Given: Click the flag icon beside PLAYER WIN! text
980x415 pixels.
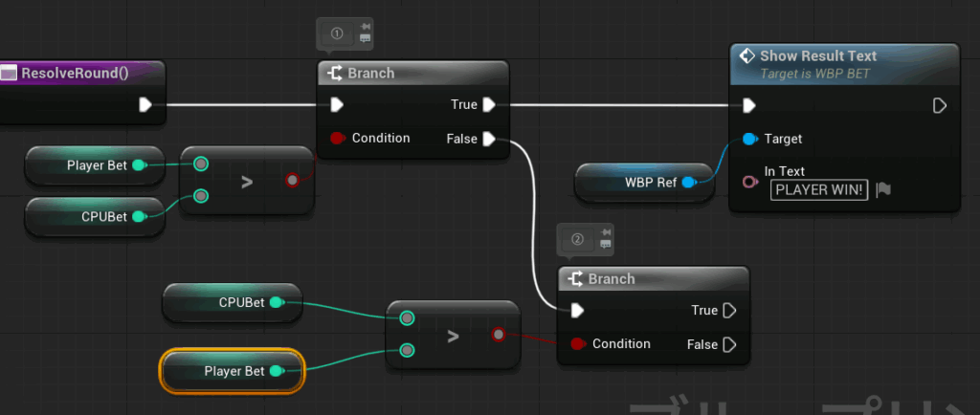Looking at the screenshot, I should 883,189.
